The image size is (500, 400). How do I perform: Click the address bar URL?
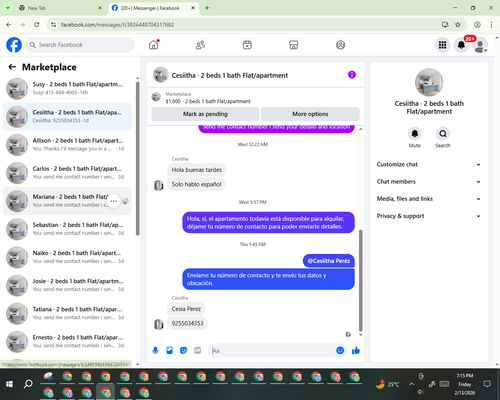coord(117,25)
